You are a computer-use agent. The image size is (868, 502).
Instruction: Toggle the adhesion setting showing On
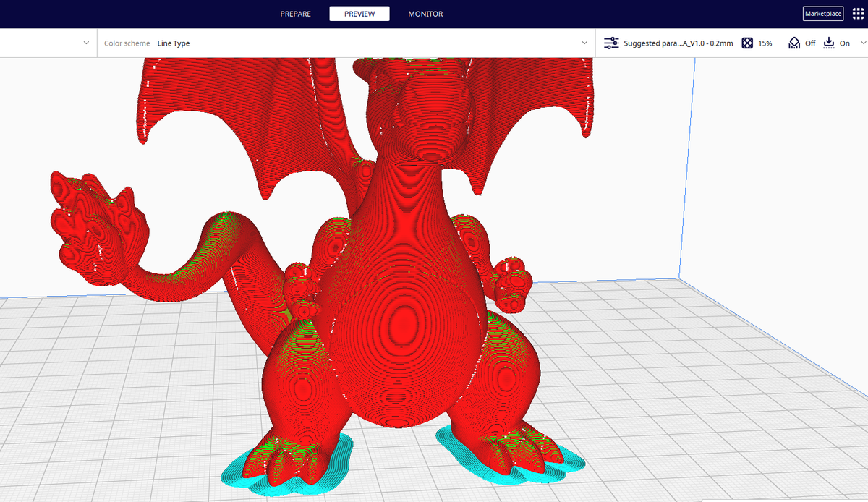(x=845, y=43)
